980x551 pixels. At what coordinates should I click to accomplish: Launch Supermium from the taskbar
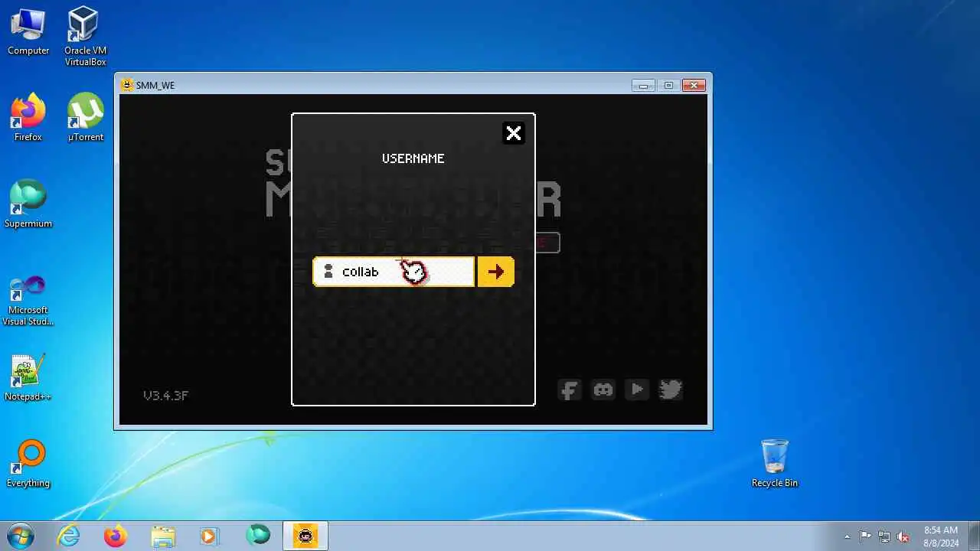258,536
